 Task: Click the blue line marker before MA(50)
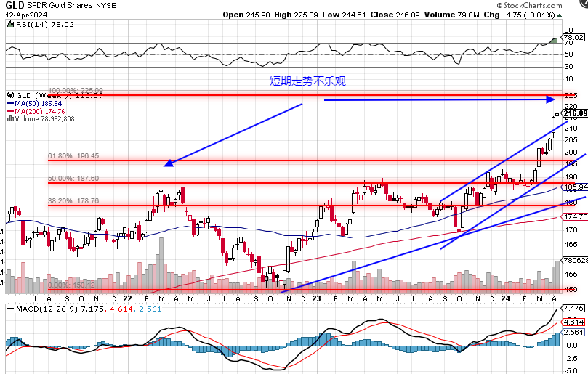(10, 104)
